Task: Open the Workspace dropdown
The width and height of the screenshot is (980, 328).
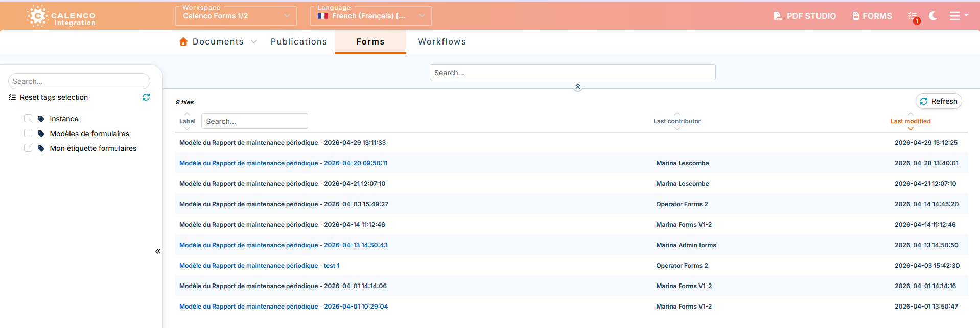Action: [x=236, y=16]
